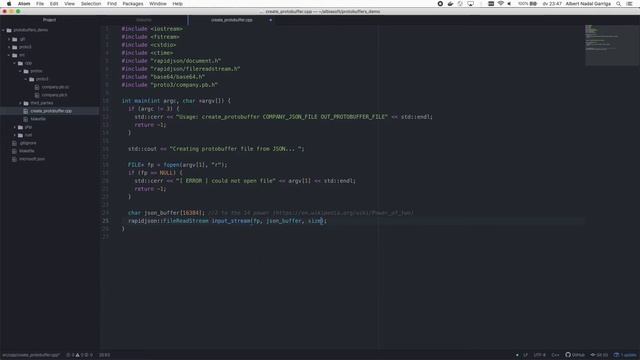640x360 pixels.
Task: Expand the top-level proto3 folder
Action: click(9, 47)
